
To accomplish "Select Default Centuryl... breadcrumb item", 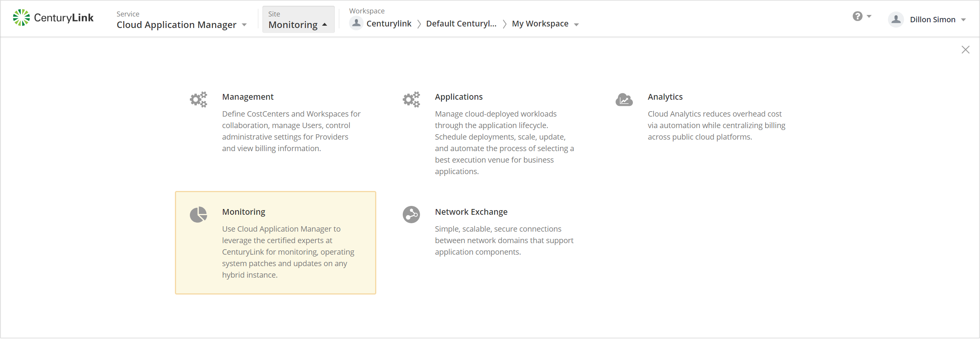I will pos(461,24).
